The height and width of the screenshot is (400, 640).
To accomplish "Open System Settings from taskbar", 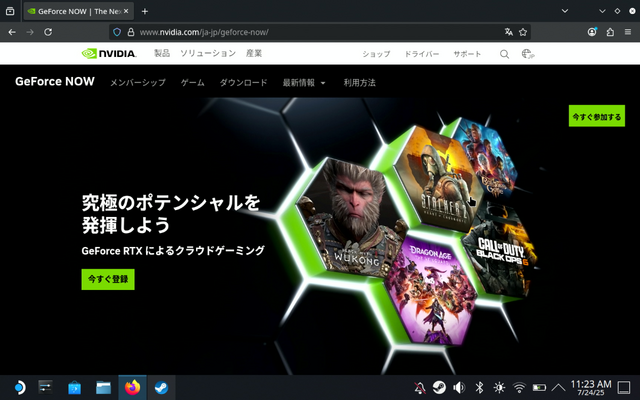I will (45, 387).
